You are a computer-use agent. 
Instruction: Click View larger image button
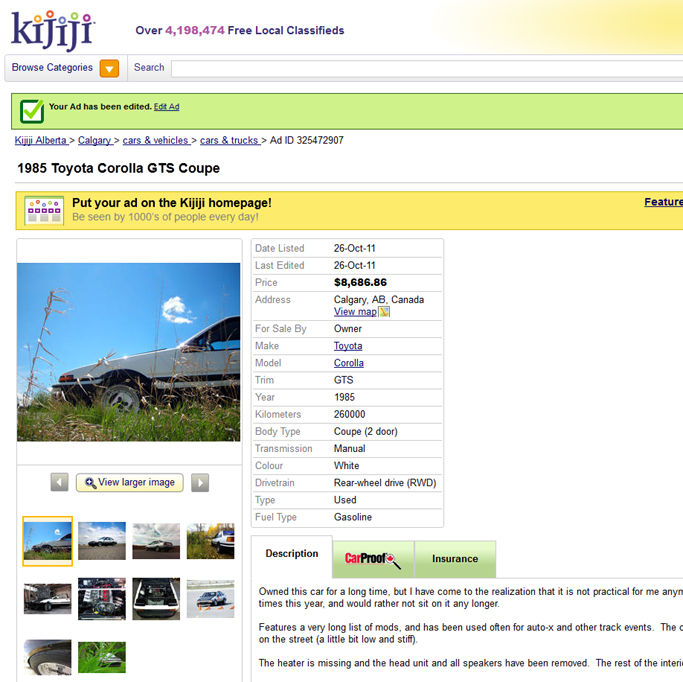[x=130, y=483]
